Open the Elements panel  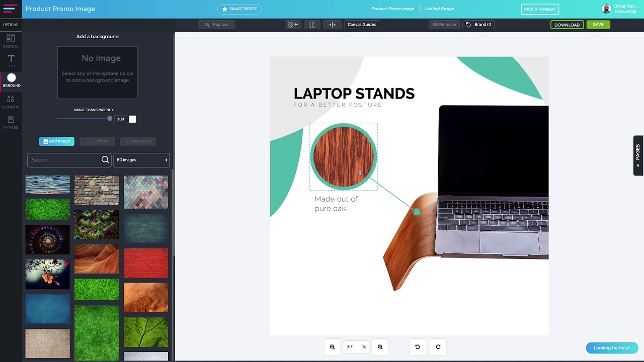[x=10, y=102]
